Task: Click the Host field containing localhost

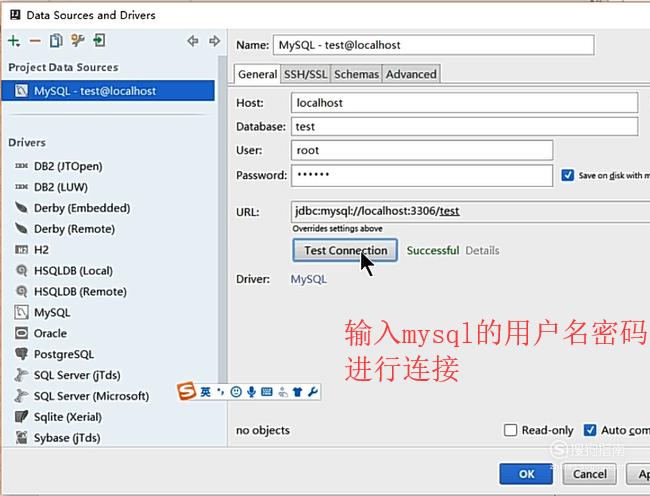Action: (x=464, y=103)
